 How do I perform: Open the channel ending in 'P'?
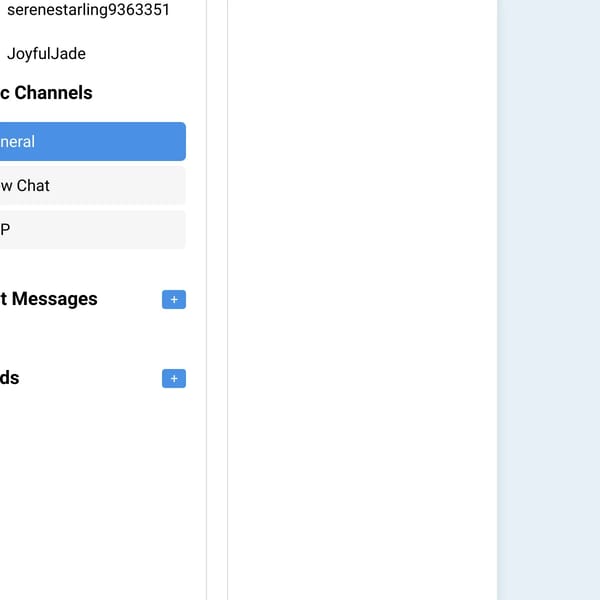point(93,230)
